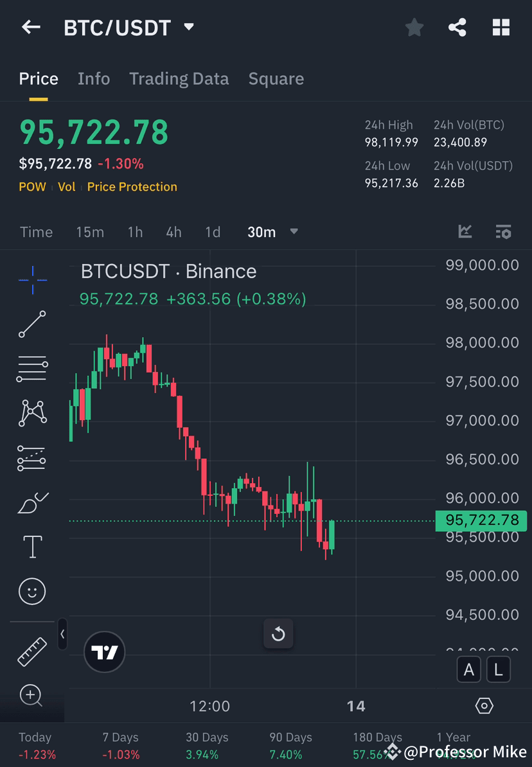Toggle auto-scale with the A button
This screenshot has width=532, height=767.
click(x=469, y=669)
